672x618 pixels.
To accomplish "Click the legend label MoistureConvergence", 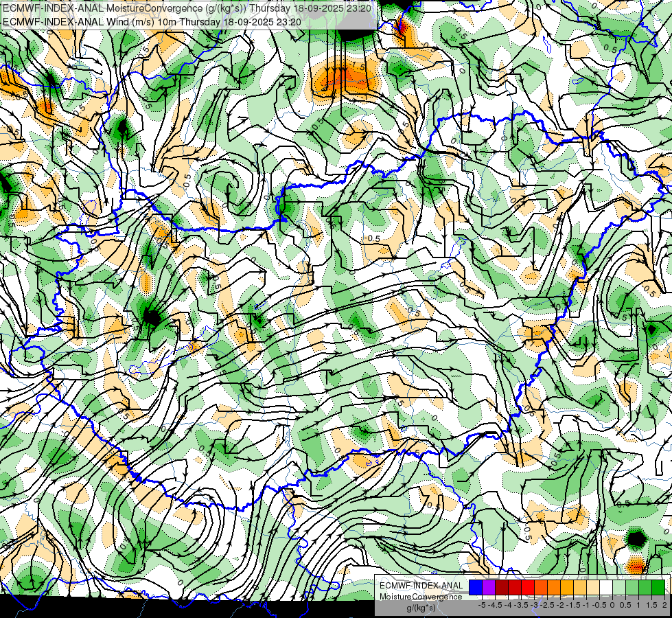I will [421, 597].
